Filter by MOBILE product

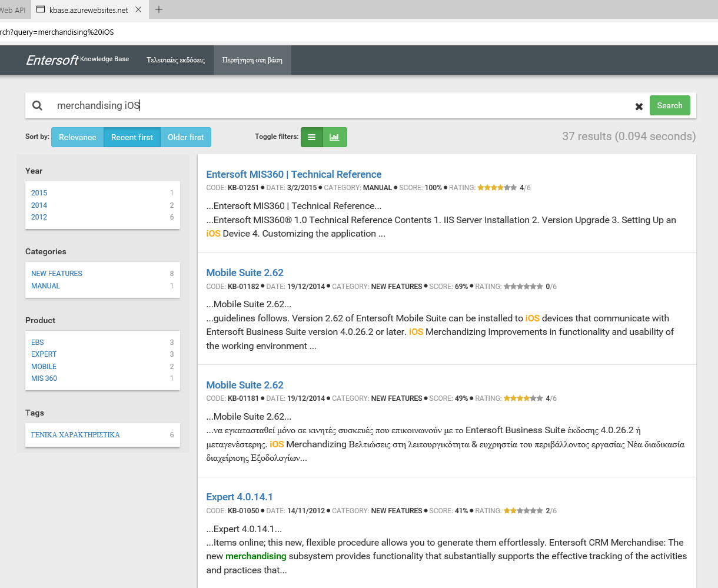click(44, 367)
